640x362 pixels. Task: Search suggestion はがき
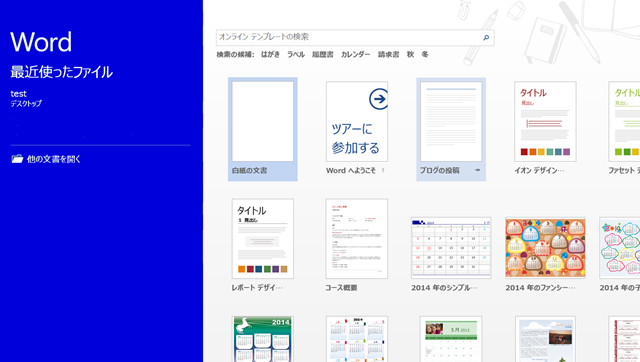pyautogui.click(x=270, y=54)
